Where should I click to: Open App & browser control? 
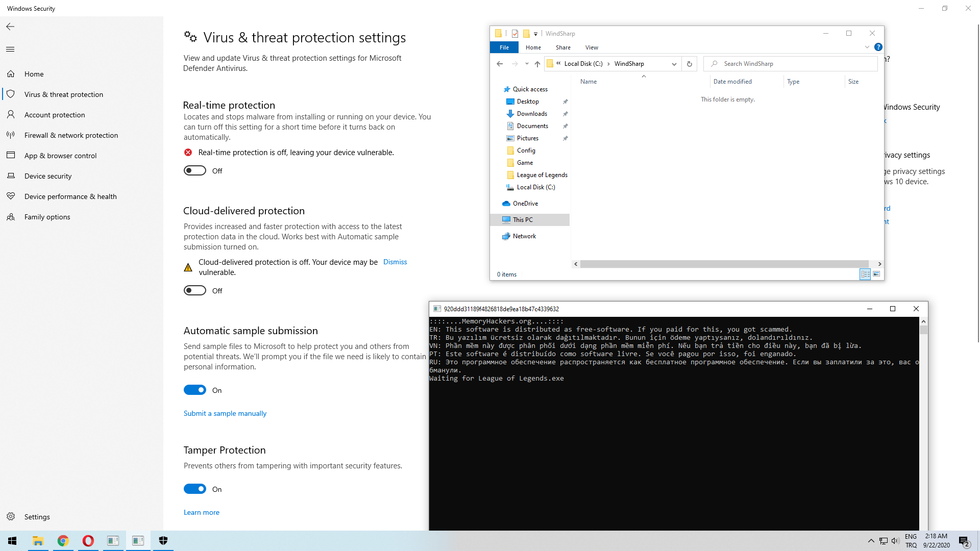coord(60,156)
